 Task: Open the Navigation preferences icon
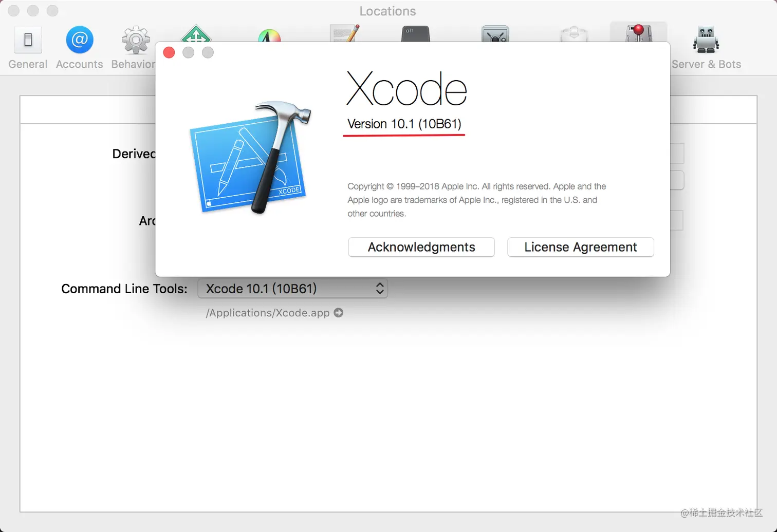197,36
